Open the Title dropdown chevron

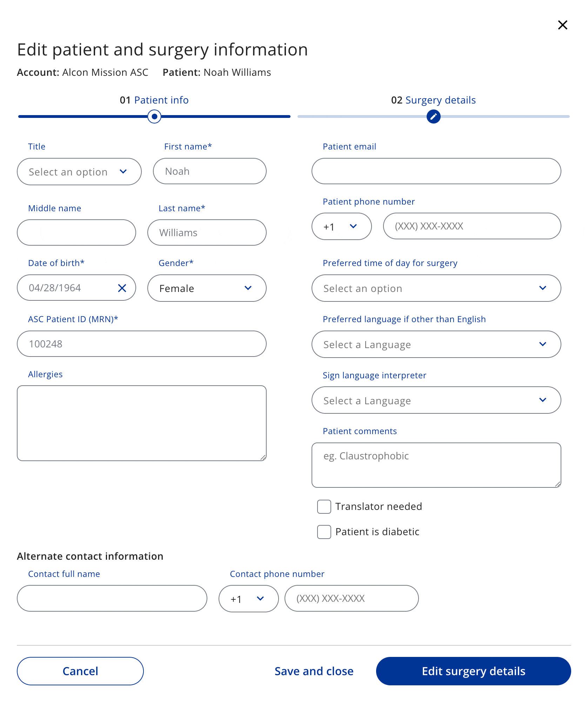coord(123,172)
